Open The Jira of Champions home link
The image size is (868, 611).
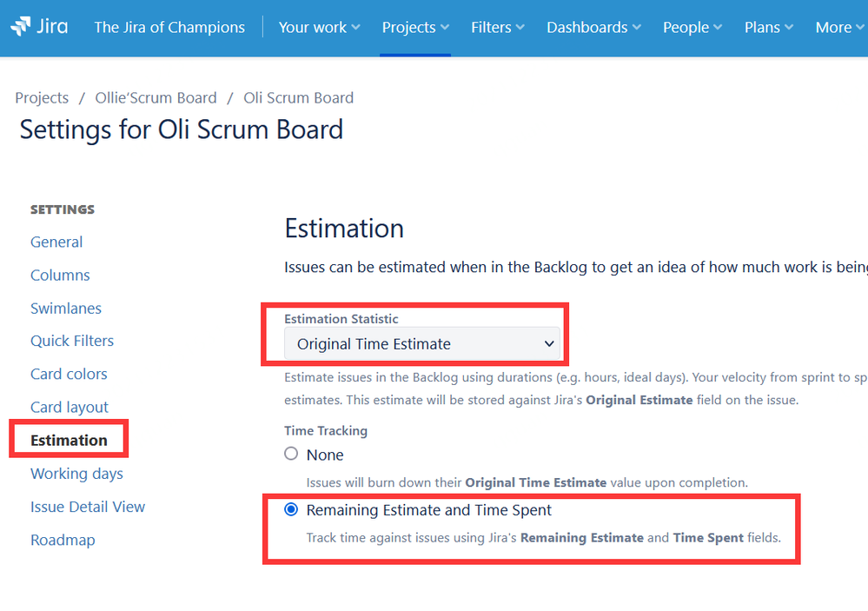pyautogui.click(x=169, y=27)
